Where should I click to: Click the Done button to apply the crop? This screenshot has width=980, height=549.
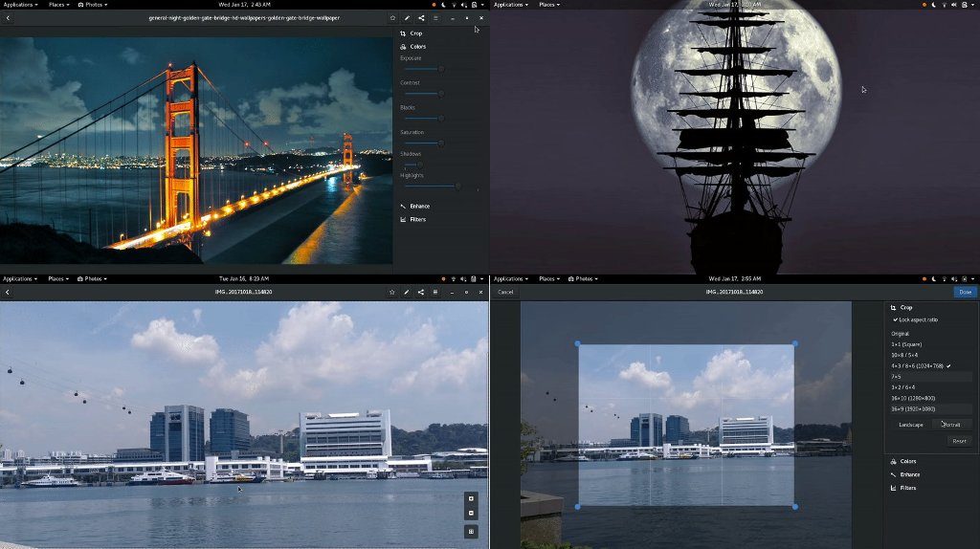(x=965, y=292)
